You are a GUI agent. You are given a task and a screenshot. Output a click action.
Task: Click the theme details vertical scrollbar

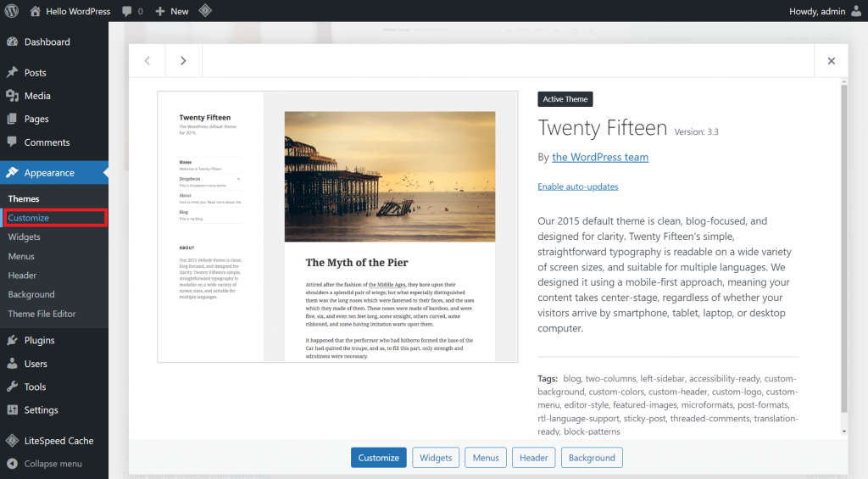tap(844, 248)
